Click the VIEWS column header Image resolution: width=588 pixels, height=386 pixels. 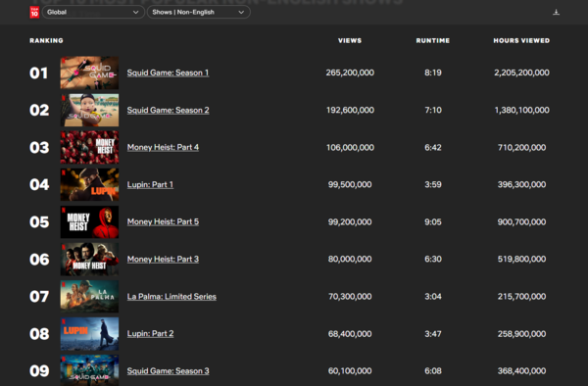pos(350,40)
